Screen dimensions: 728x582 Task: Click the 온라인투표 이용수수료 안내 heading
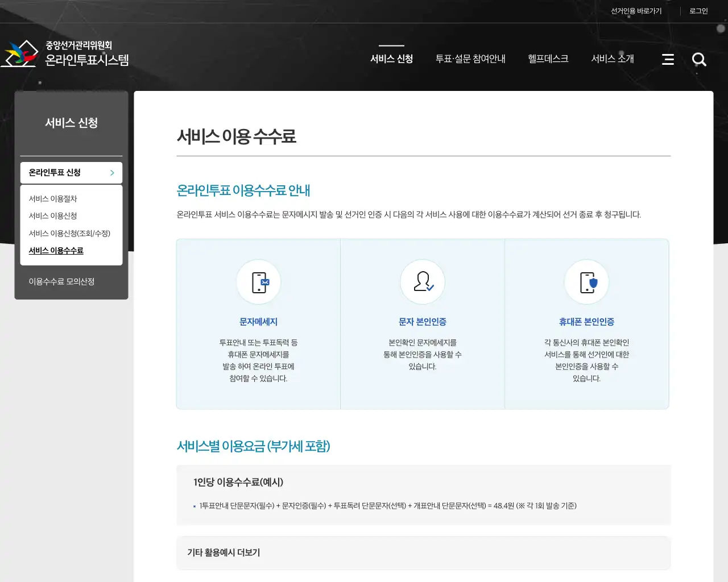pos(243,190)
